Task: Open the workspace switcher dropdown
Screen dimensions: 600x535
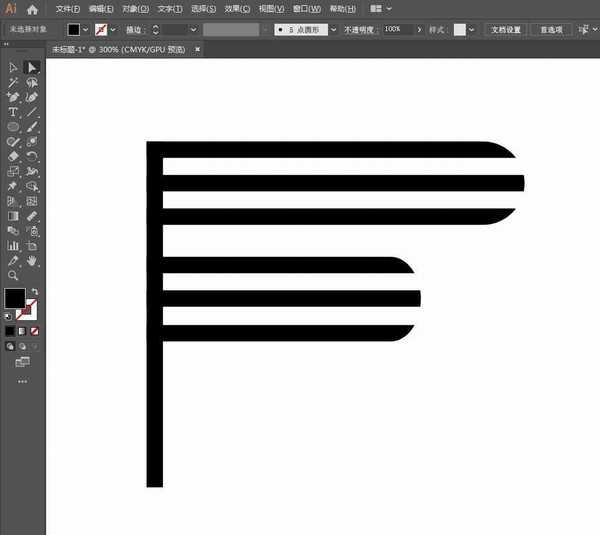Action: pos(381,8)
